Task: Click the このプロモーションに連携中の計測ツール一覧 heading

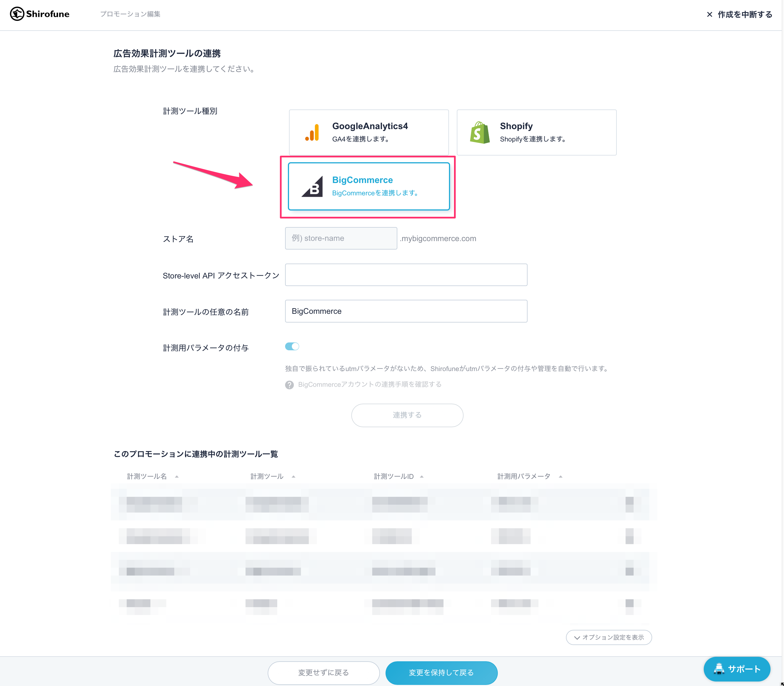Action: click(196, 454)
